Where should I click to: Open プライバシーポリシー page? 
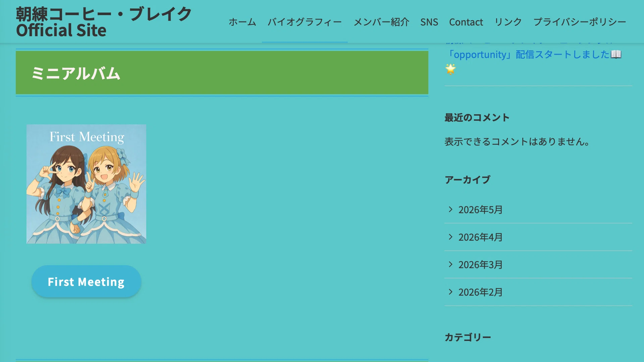coord(580,22)
